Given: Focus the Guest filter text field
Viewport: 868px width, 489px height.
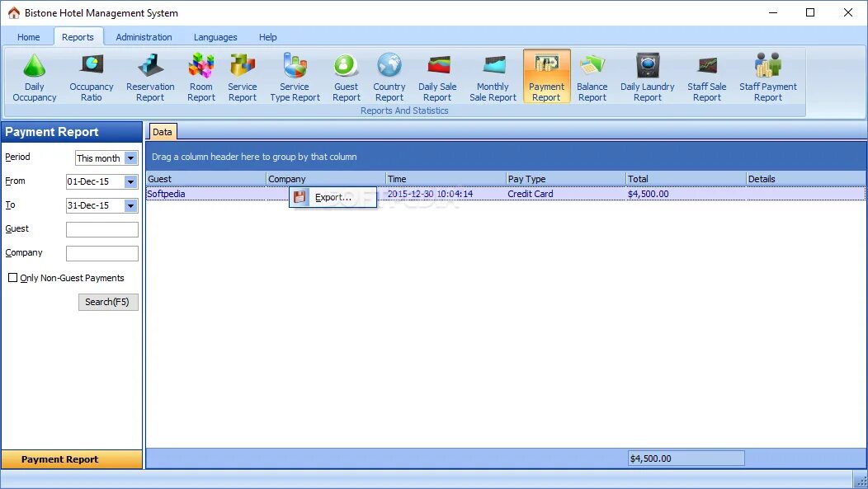Looking at the screenshot, I should 101,229.
